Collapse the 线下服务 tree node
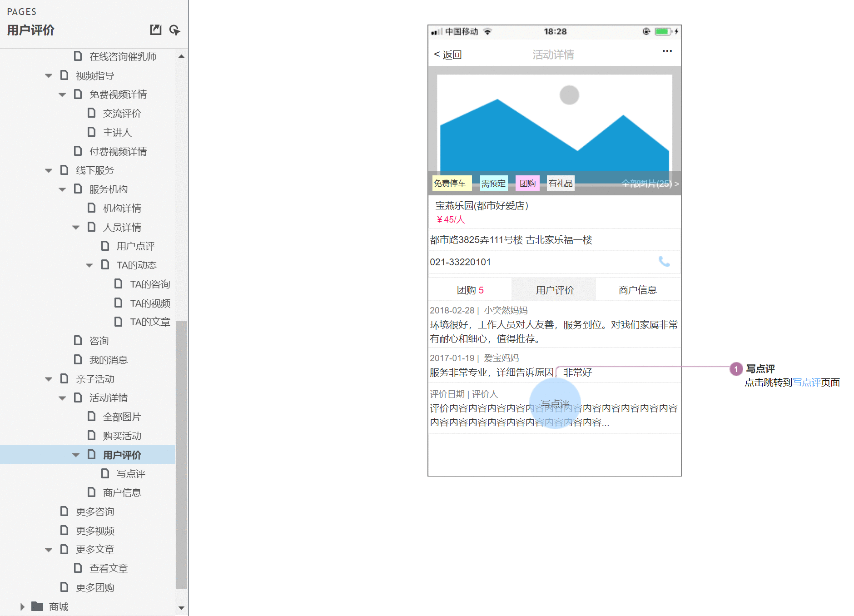The width and height of the screenshot is (854, 616). [49, 170]
